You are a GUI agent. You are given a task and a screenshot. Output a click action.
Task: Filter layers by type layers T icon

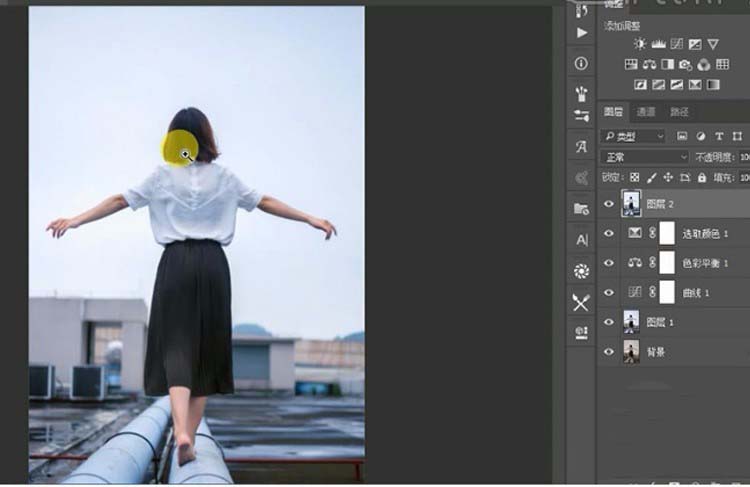[x=719, y=136]
